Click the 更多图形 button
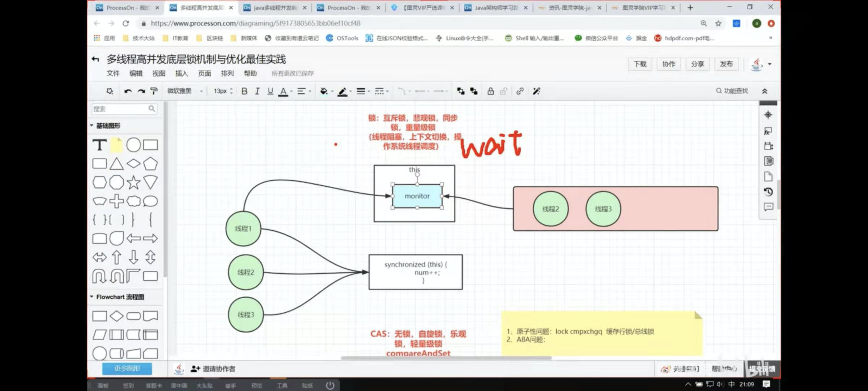The width and height of the screenshot is (868, 391). point(127,368)
